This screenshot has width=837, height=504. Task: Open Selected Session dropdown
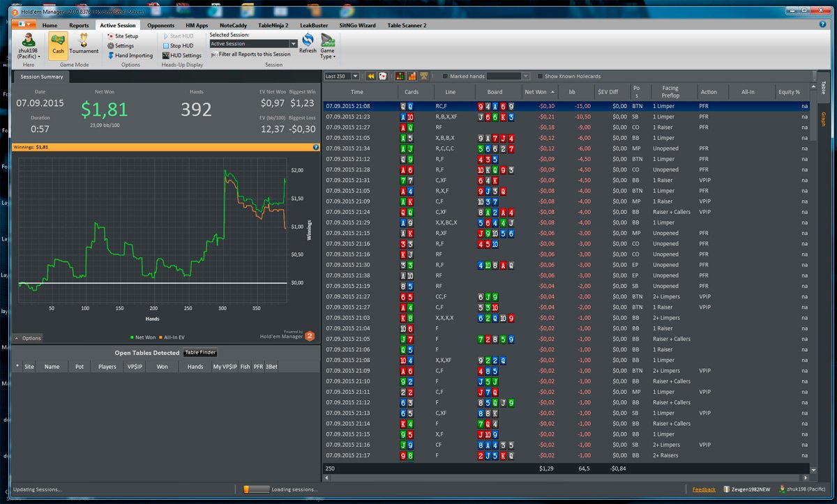click(253, 44)
